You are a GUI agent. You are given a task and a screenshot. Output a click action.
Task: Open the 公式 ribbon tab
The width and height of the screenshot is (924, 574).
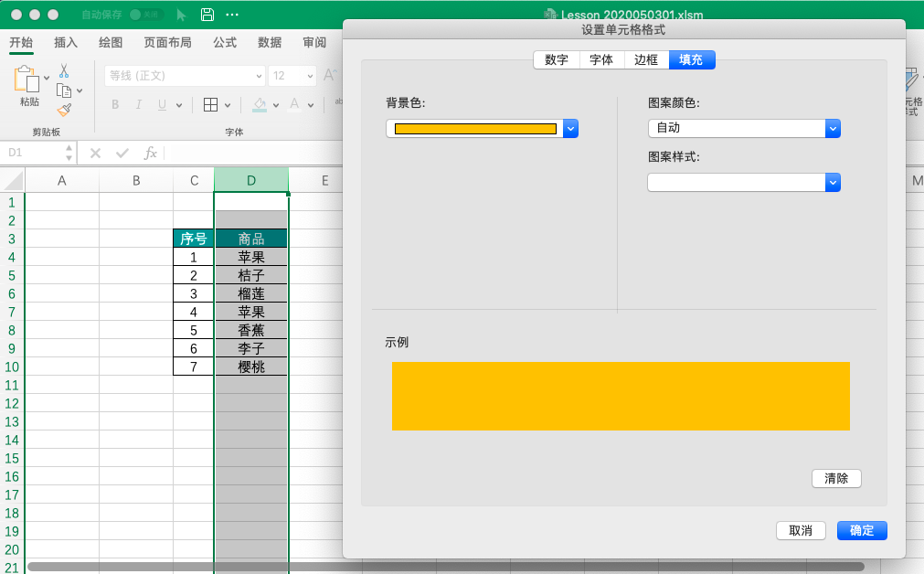click(x=225, y=42)
